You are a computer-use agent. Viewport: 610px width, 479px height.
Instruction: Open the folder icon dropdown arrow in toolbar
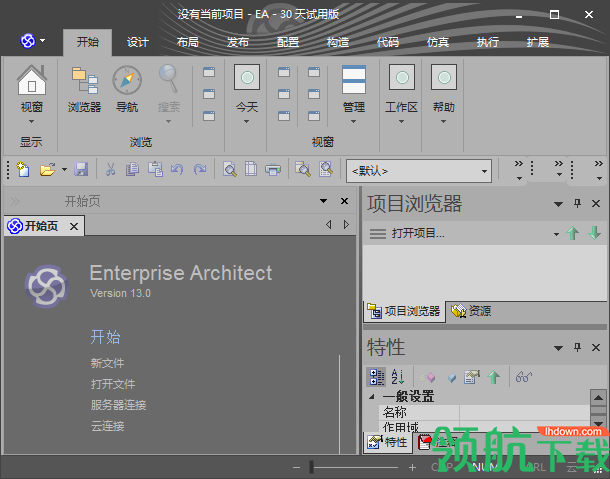(x=64, y=169)
